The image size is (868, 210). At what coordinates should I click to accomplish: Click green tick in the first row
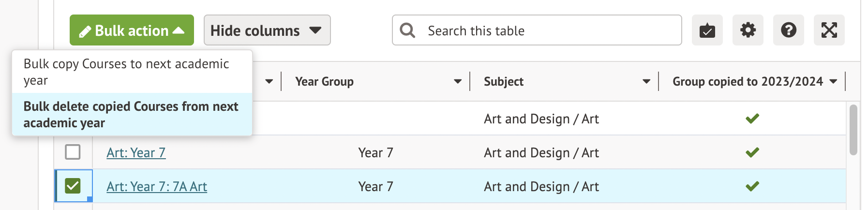pyautogui.click(x=752, y=119)
